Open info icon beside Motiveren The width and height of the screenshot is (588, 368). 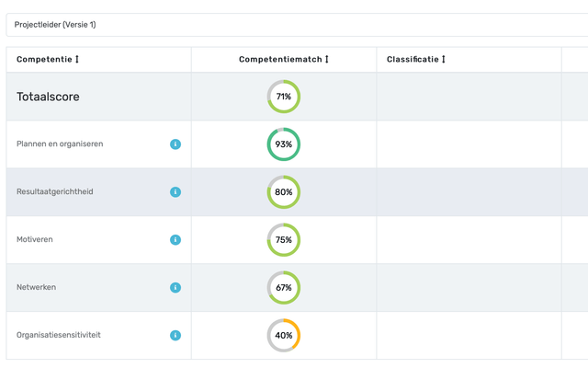click(x=175, y=240)
